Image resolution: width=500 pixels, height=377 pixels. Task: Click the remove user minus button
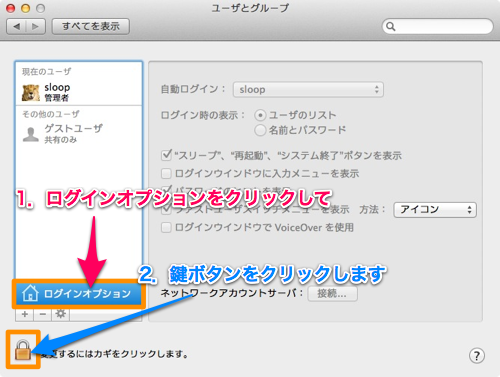coord(42,314)
